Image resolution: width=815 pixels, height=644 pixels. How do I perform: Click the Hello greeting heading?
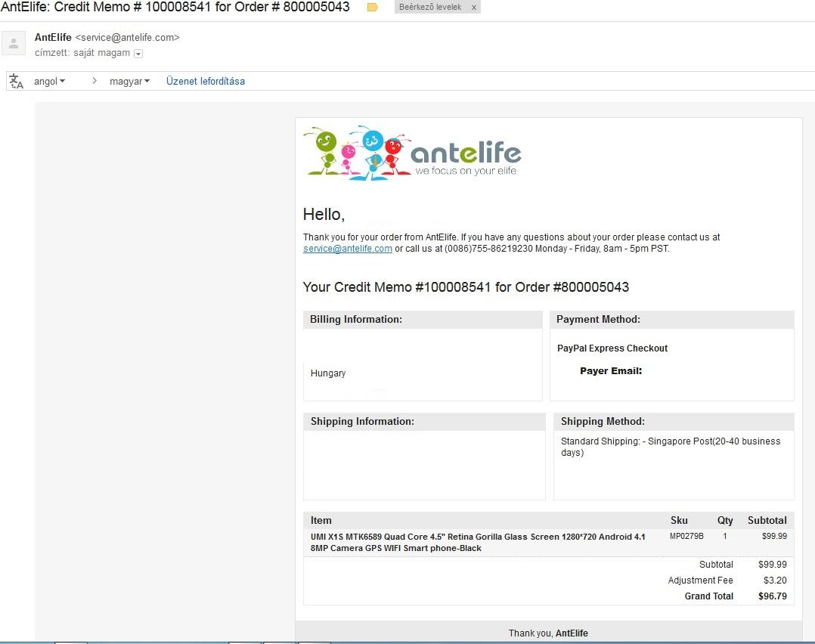click(324, 214)
